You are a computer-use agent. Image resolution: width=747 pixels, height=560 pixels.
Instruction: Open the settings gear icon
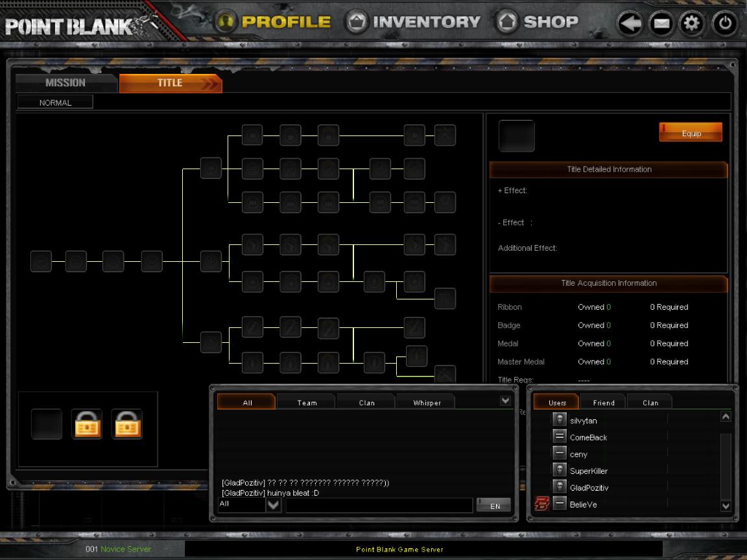click(692, 24)
